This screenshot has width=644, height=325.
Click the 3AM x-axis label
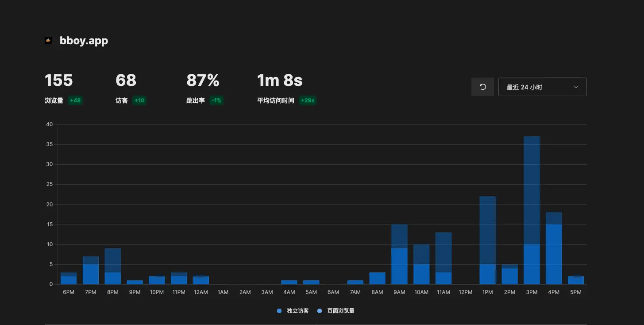267,292
